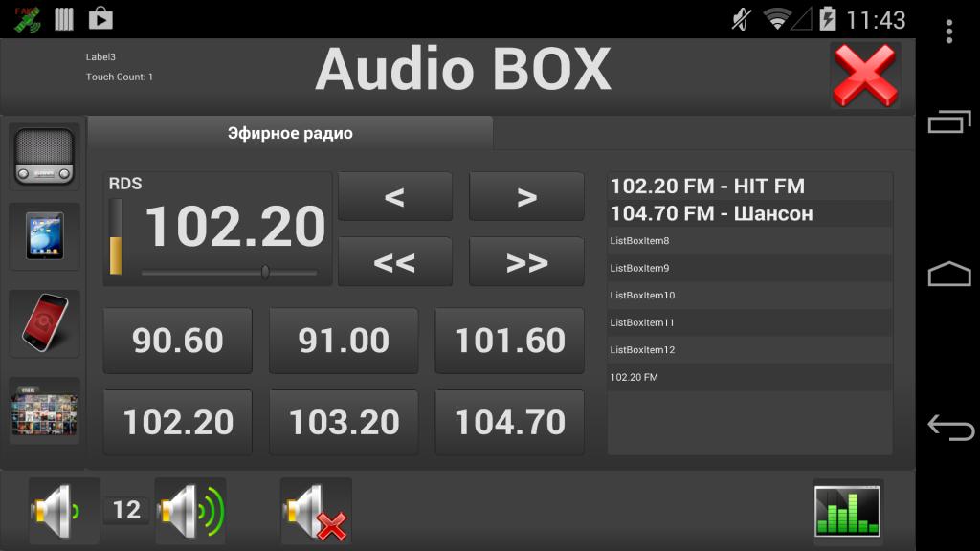
Task: Select the tablet source icon
Action: tap(44, 236)
